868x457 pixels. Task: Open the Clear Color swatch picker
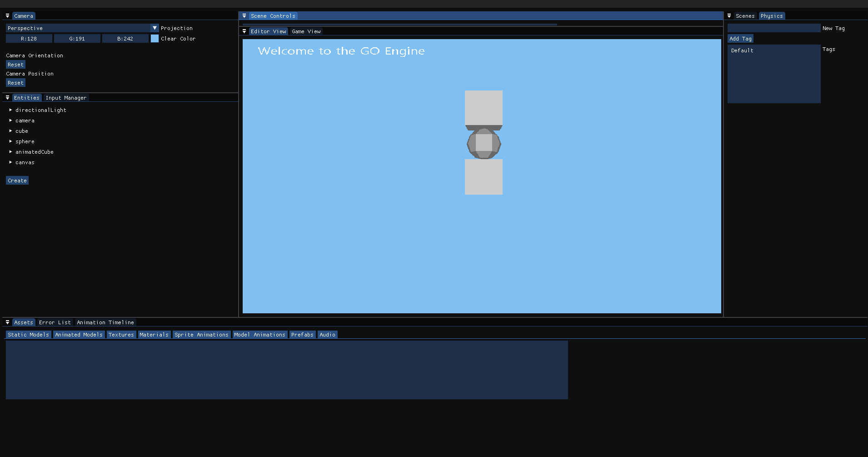155,39
